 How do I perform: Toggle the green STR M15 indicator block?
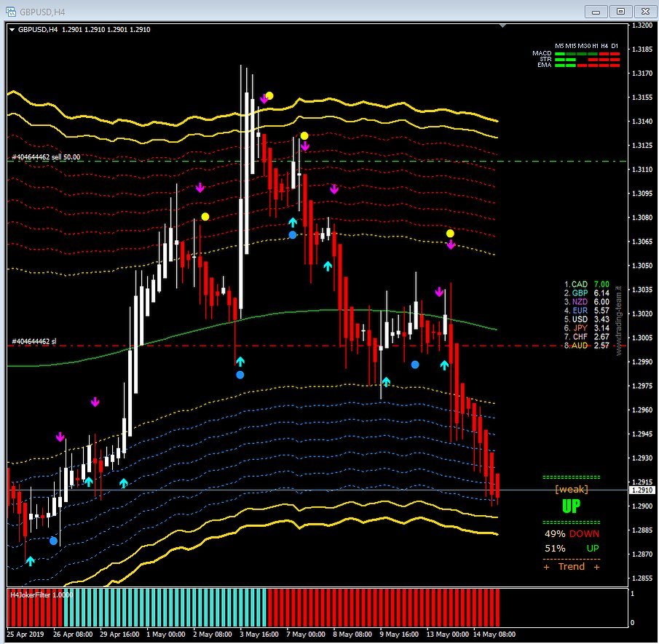pyautogui.click(x=569, y=59)
